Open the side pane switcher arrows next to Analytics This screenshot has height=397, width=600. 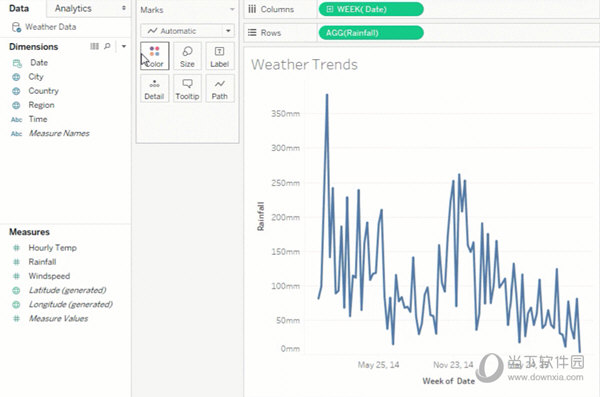pyautogui.click(x=124, y=8)
